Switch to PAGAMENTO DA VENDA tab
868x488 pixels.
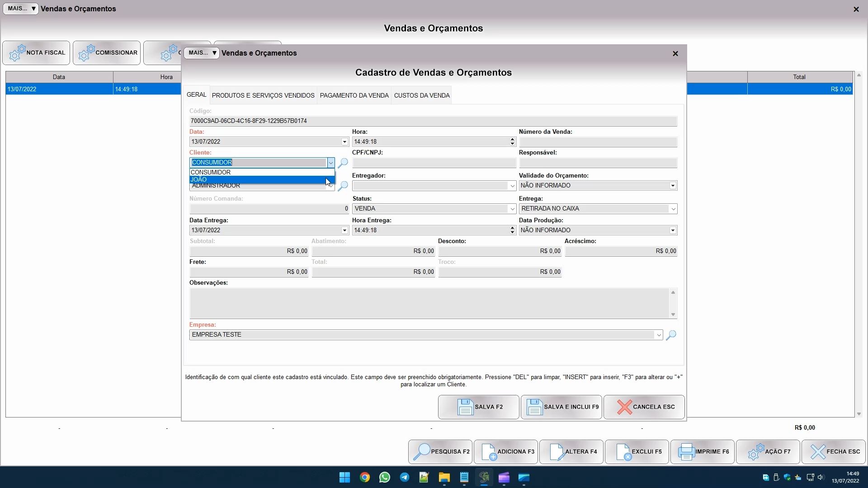[x=354, y=95]
